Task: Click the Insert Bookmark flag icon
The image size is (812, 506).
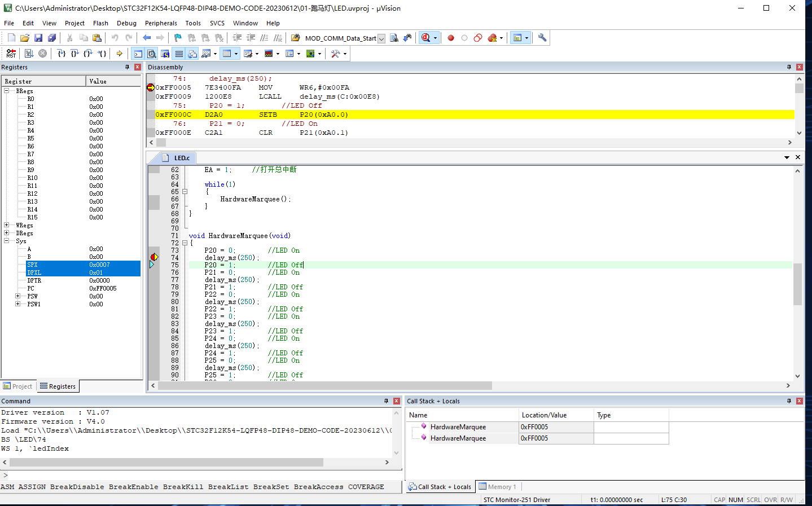Action: coord(178,38)
